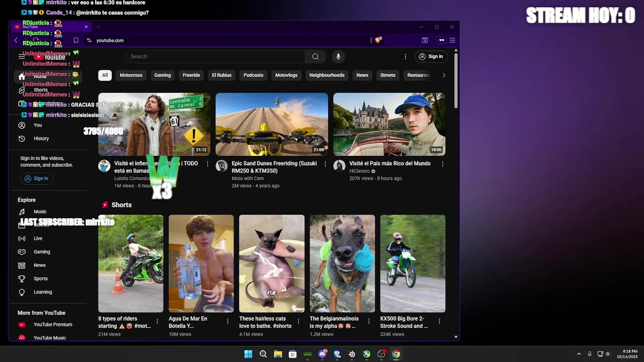Click the search magnifier button
The image size is (644, 362).
(315, 56)
